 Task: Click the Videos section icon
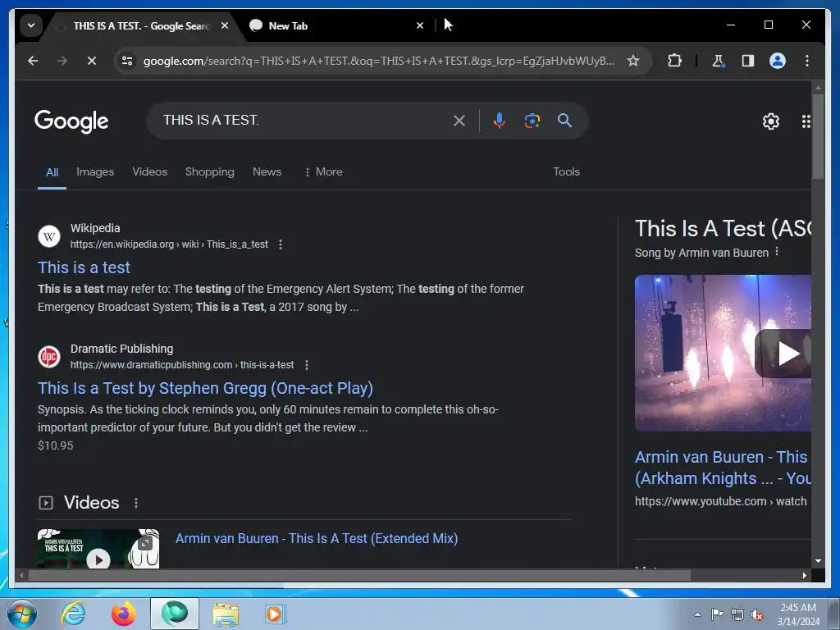(x=46, y=503)
